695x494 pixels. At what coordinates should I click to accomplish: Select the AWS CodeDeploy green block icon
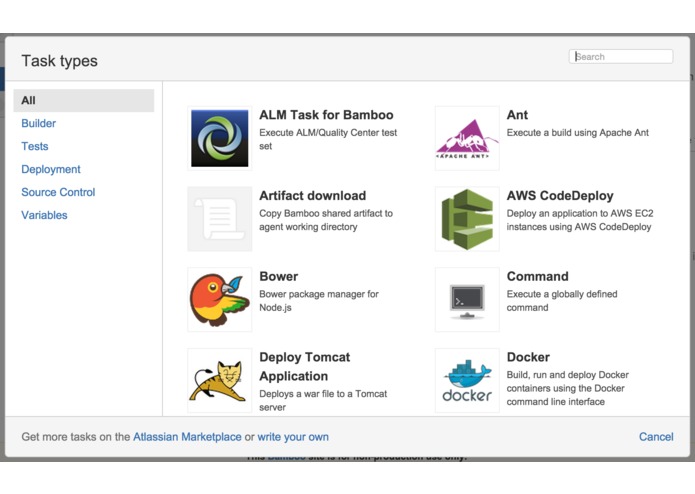[x=467, y=219]
